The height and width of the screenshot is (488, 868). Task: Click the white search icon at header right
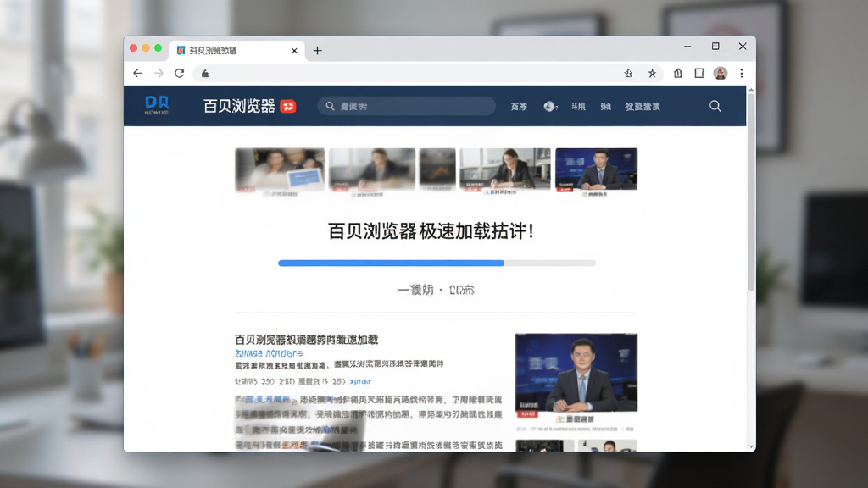(x=715, y=106)
